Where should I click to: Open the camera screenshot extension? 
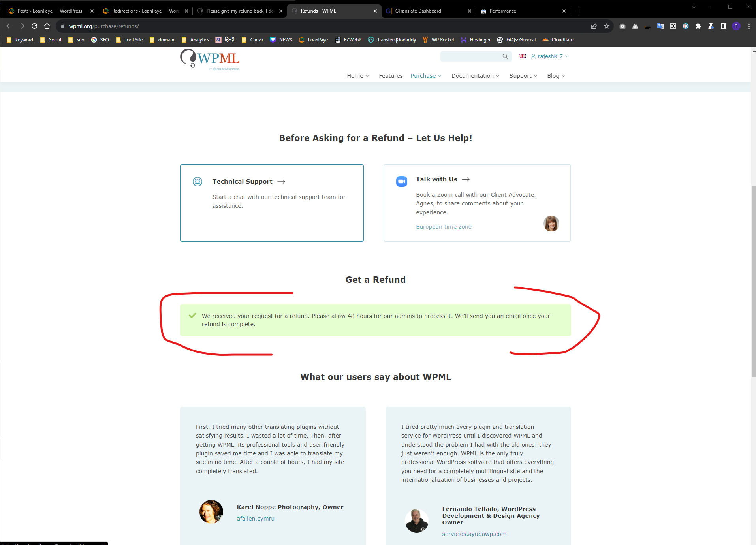point(622,26)
